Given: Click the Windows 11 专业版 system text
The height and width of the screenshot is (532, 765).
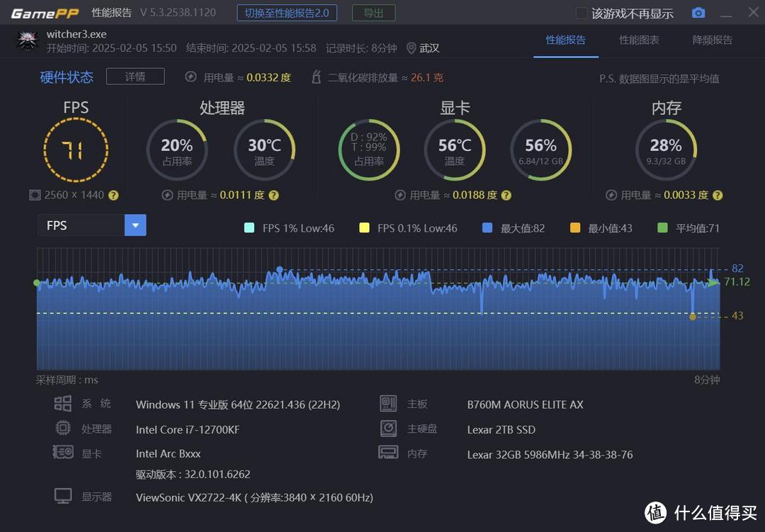Looking at the screenshot, I should [238, 404].
